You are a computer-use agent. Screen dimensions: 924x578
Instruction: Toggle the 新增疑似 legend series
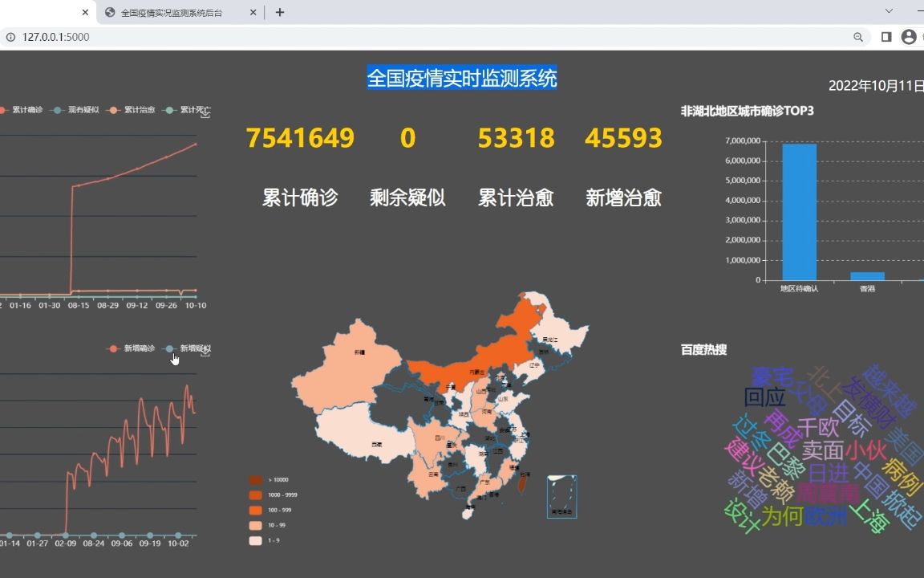(x=188, y=348)
